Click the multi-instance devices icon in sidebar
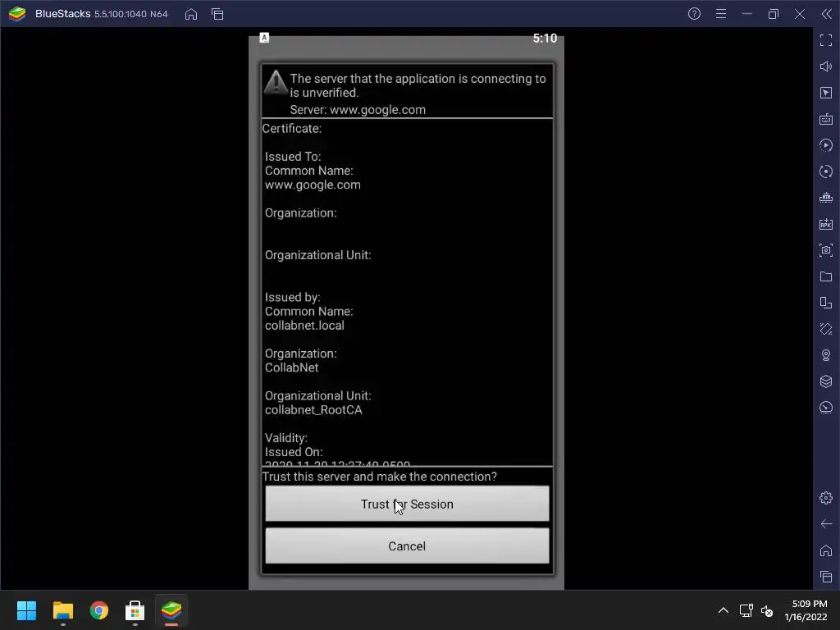The image size is (840, 630). 826,303
